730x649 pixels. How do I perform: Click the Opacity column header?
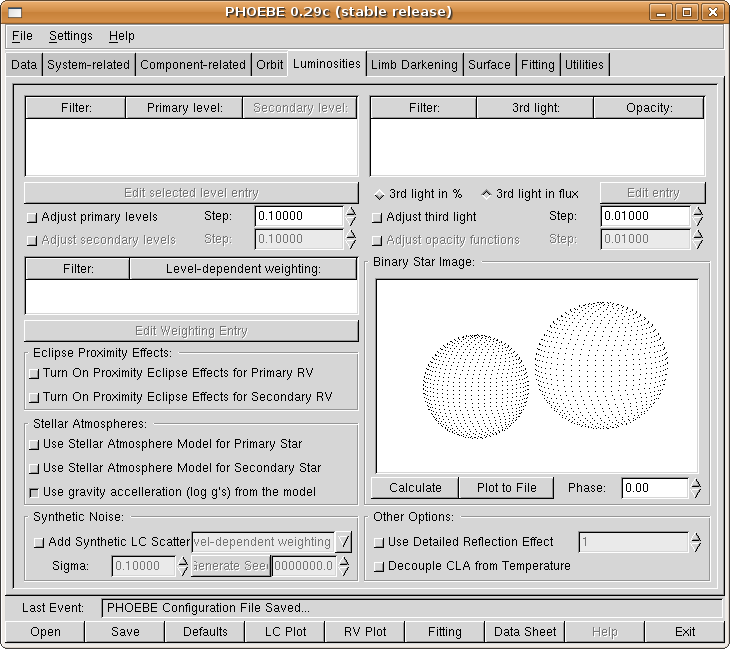[649, 108]
